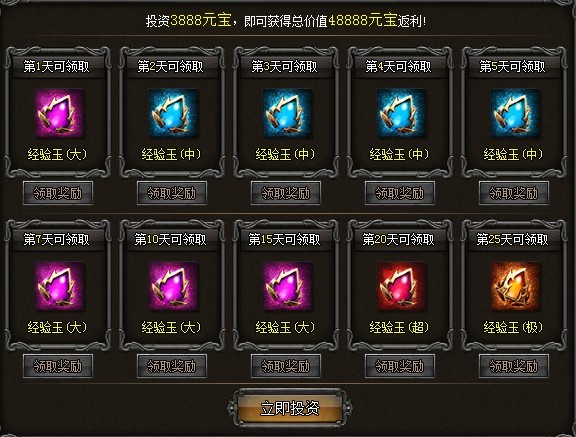The height and width of the screenshot is (437, 576).
Task: Click 领取奖励 below the Day 5 card
Action: tap(514, 193)
